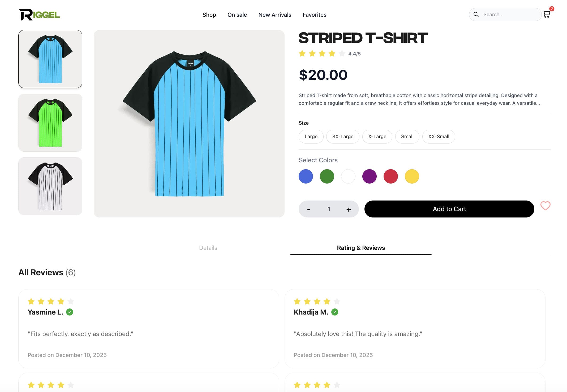Decrease quantity with the minus stepper

pos(309,209)
